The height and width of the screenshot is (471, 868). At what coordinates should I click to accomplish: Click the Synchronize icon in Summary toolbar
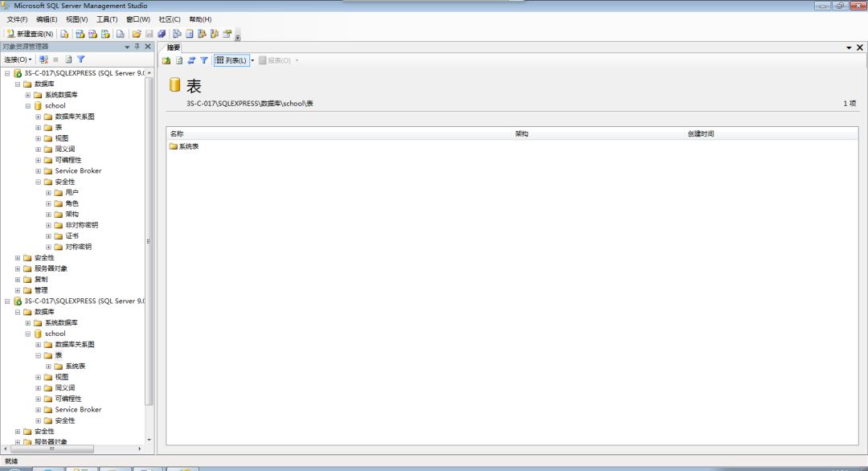pyautogui.click(x=191, y=60)
